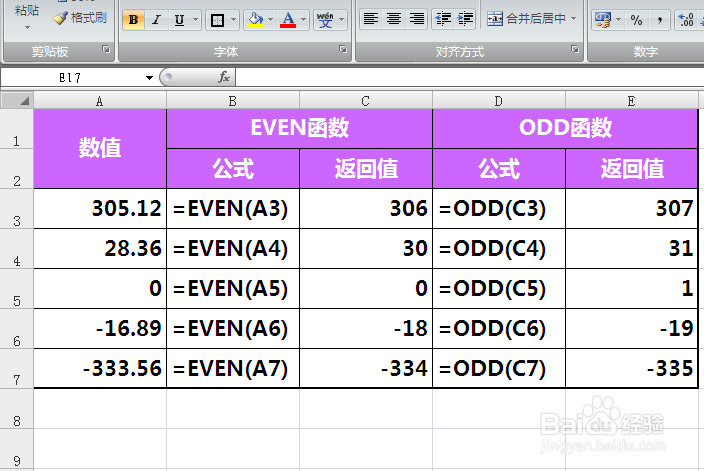Click the cell borders icon
This screenshot has width=704, height=471.
click(x=217, y=20)
